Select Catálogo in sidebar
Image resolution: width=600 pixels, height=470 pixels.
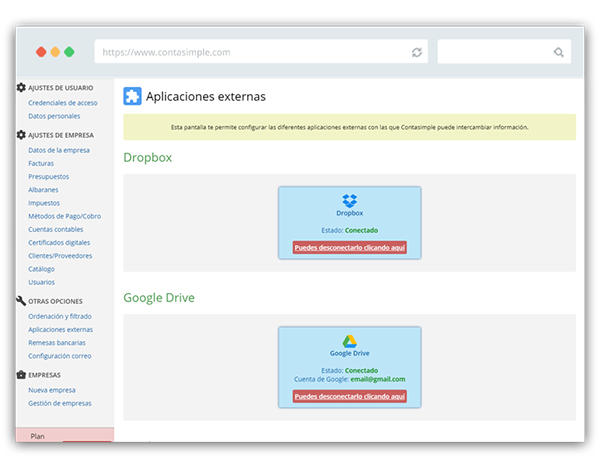click(41, 269)
